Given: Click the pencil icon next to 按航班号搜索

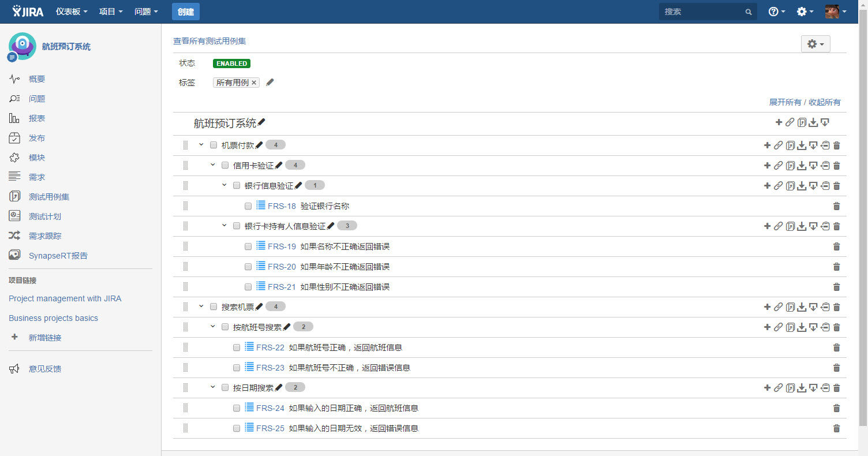Looking at the screenshot, I should (287, 327).
